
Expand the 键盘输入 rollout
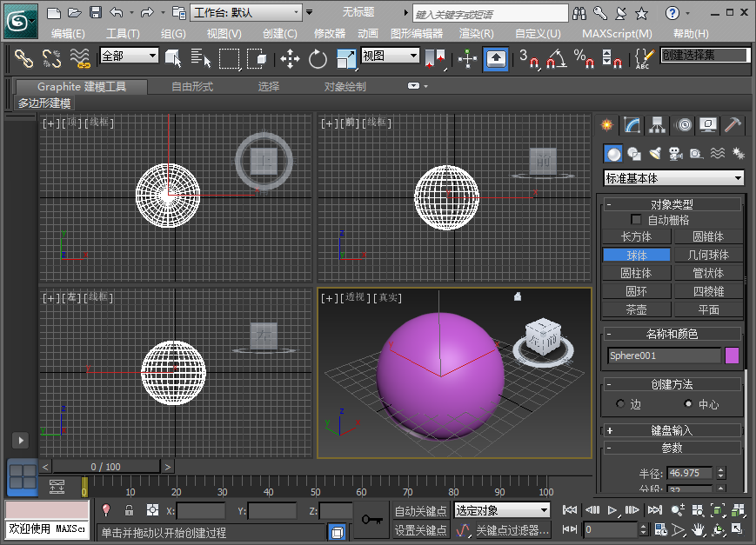[672, 430]
